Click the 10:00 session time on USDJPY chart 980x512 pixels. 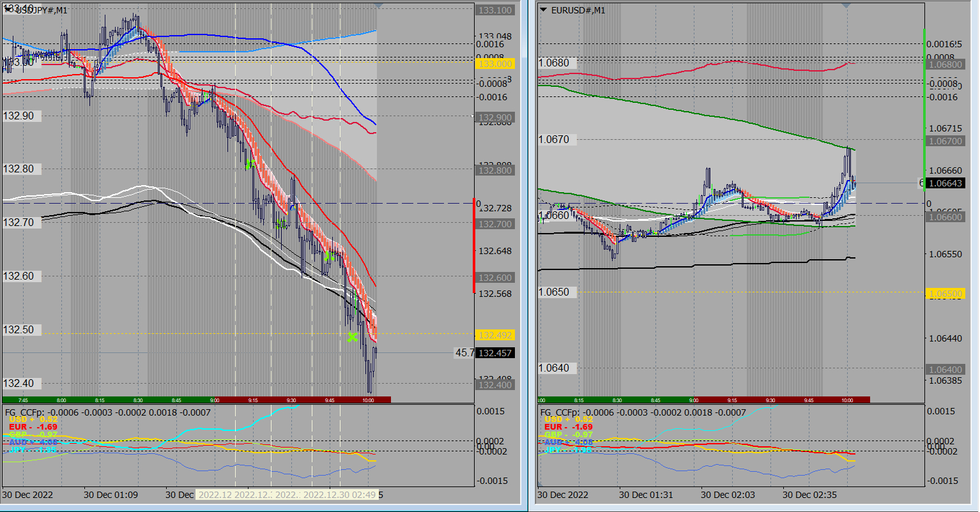368,400
